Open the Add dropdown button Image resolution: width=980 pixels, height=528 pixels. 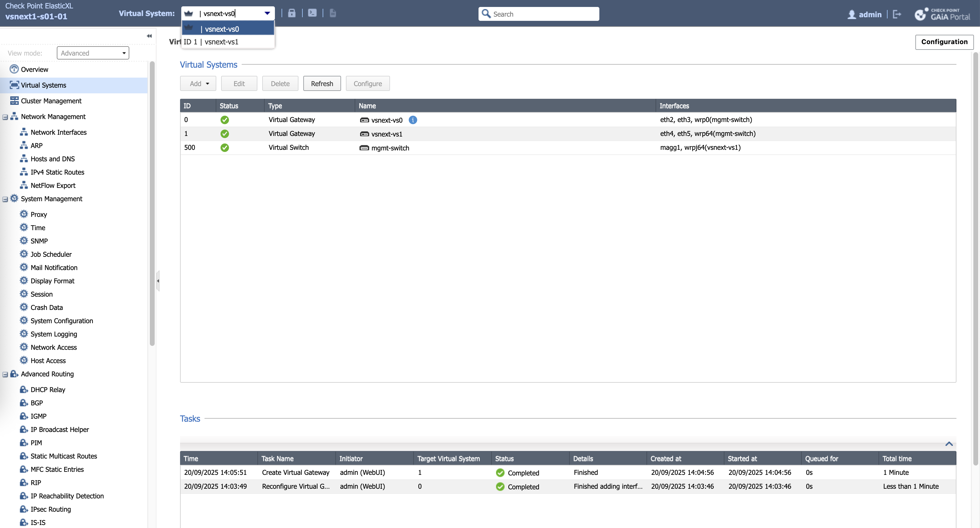[198, 84]
